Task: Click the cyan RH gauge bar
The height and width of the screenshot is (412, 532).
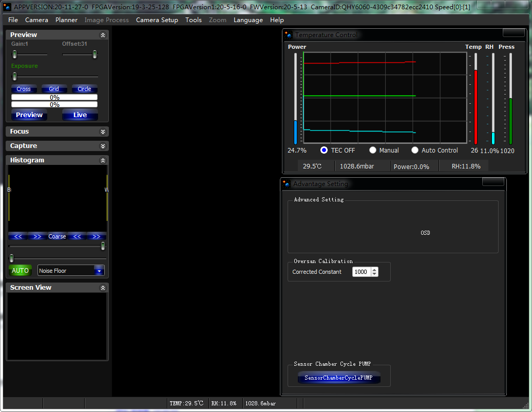Action: pyautogui.click(x=493, y=138)
